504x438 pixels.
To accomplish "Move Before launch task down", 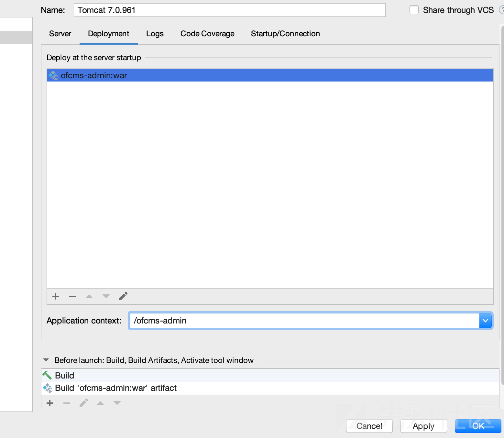I will 117,403.
